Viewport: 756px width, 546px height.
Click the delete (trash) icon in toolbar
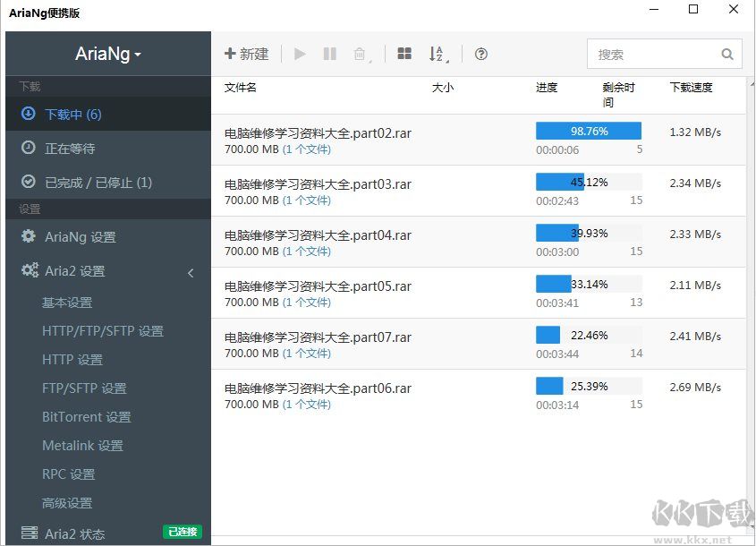point(360,54)
